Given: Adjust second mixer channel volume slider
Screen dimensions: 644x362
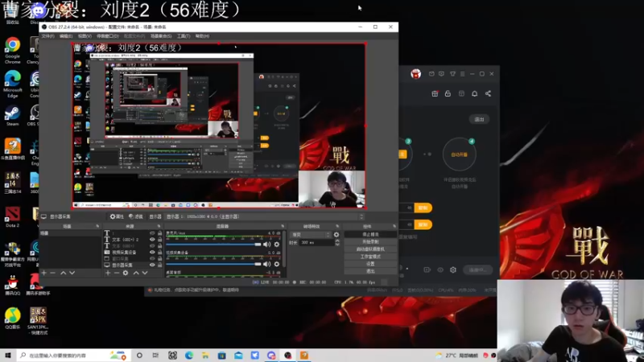Looking at the screenshot, I should pyautogui.click(x=214, y=264).
